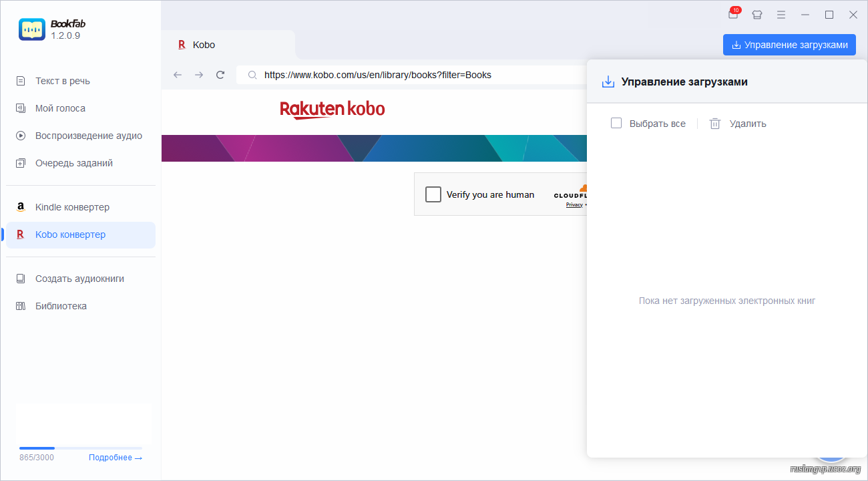The image size is (868, 481).
Task: Click the trash icon beside Удалить
Action: click(715, 124)
